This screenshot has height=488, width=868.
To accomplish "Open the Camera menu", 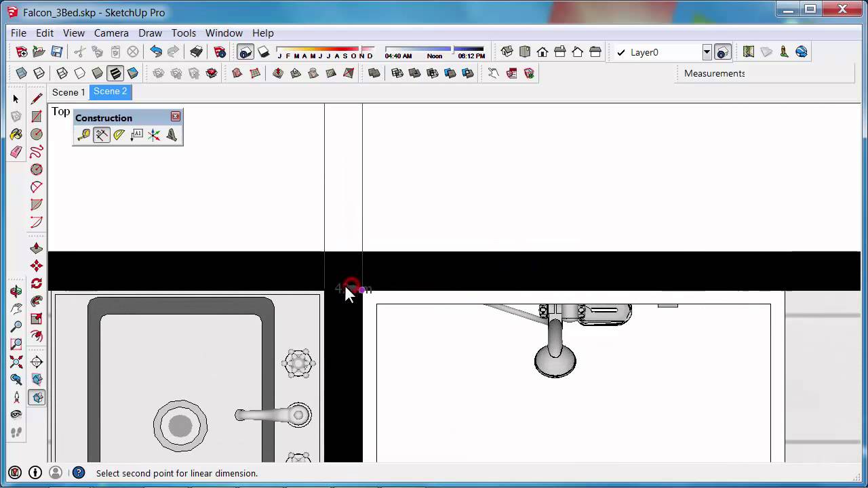I will point(111,33).
